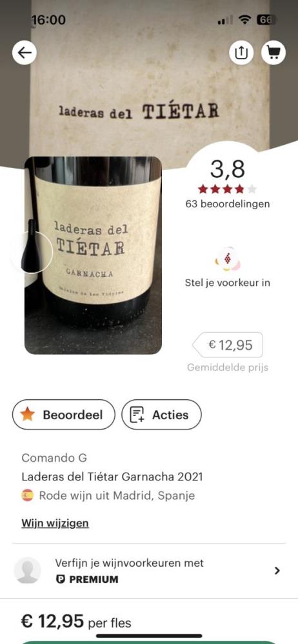The height and width of the screenshot is (644, 298).
Task: Tap Verfijn je wijnvoorkeuren met Premium
Action: (x=129, y=571)
